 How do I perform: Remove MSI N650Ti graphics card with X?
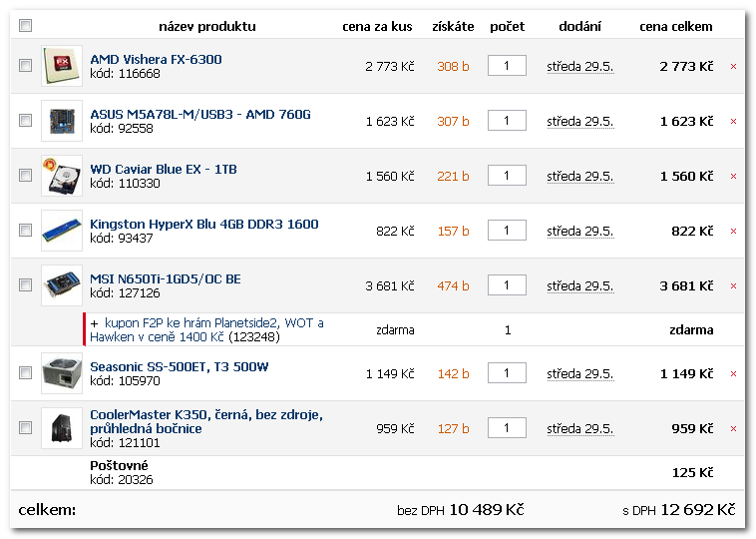pyautogui.click(x=733, y=286)
